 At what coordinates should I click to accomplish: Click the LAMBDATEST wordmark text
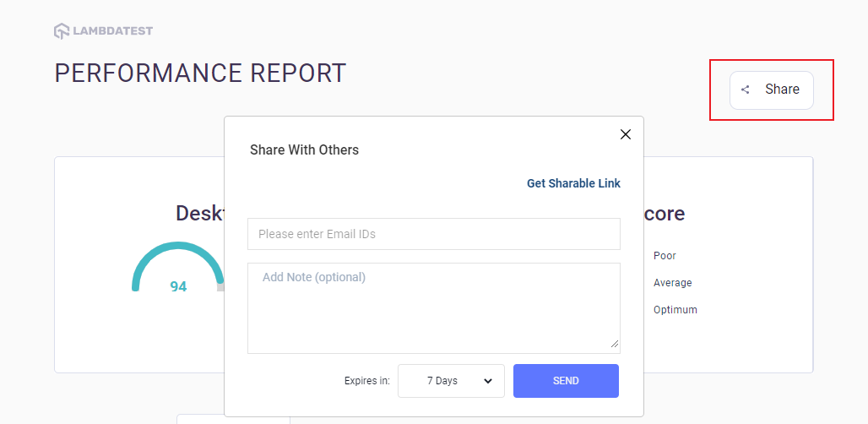point(112,31)
